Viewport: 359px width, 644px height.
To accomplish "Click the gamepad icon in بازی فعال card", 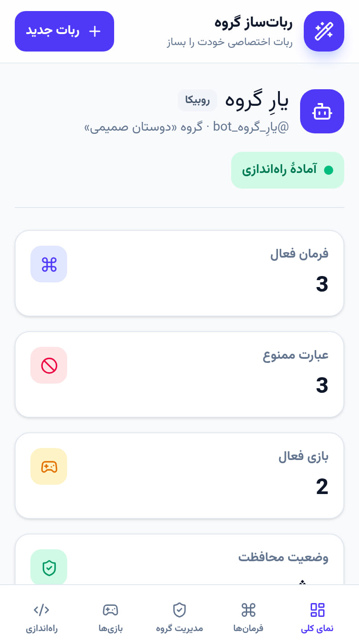I will [x=49, y=466].
